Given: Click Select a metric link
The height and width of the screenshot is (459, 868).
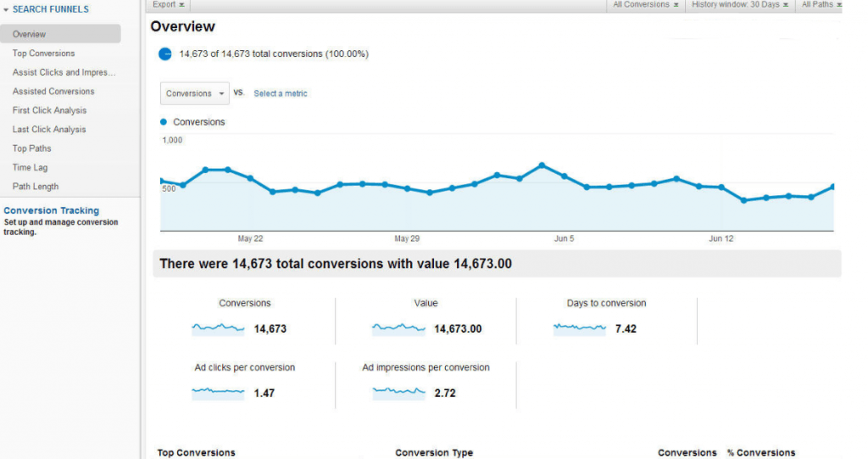Looking at the screenshot, I should coord(280,93).
